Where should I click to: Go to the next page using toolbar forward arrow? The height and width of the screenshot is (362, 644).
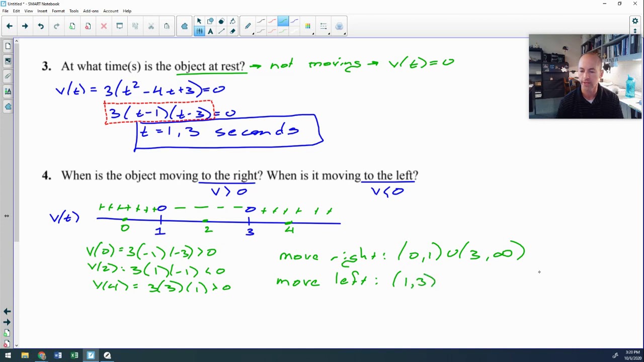click(x=25, y=26)
